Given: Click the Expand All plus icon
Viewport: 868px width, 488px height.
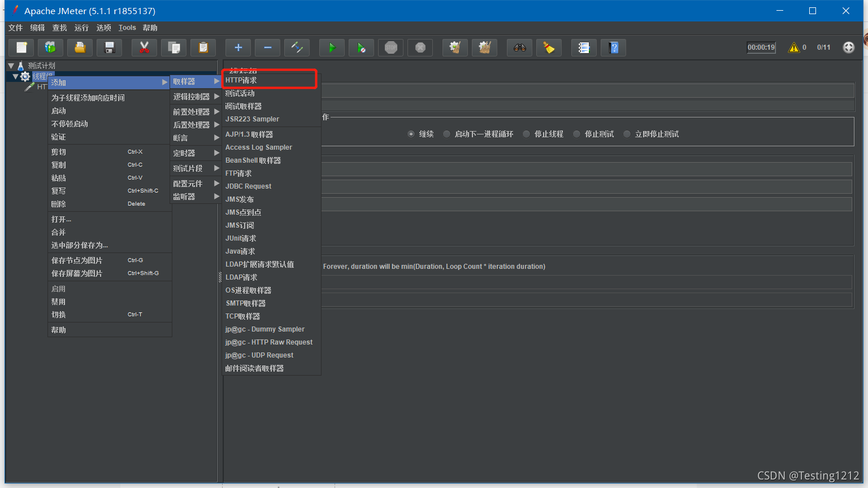Looking at the screenshot, I should click(x=238, y=47).
